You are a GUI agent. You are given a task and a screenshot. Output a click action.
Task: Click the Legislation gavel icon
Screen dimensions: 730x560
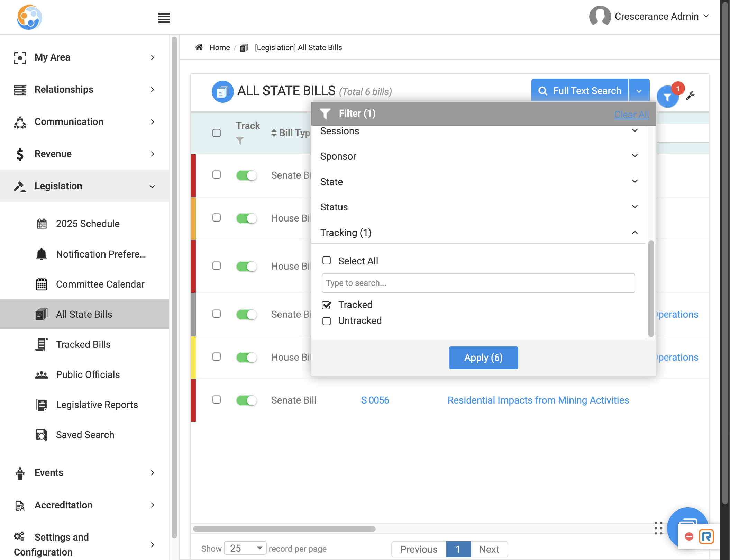(20, 187)
